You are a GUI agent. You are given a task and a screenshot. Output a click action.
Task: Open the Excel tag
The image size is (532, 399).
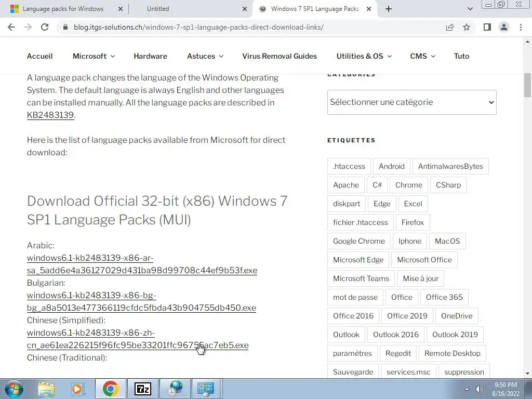[x=413, y=204]
